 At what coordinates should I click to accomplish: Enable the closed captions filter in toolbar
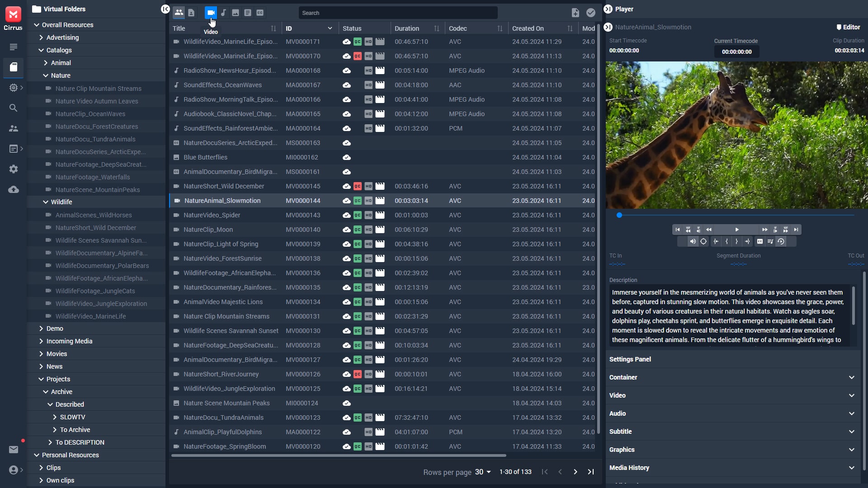point(260,13)
